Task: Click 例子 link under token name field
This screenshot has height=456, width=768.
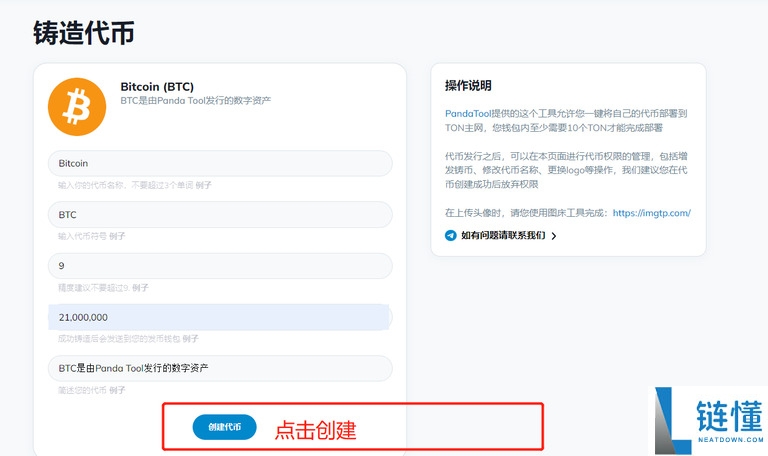Action: (203, 185)
